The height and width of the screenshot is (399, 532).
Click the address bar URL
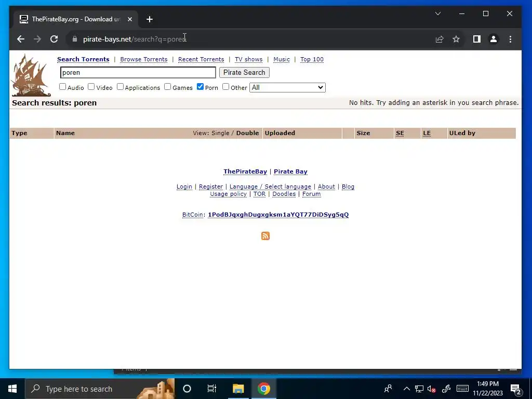pyautogui.click(x=135, y=39)
